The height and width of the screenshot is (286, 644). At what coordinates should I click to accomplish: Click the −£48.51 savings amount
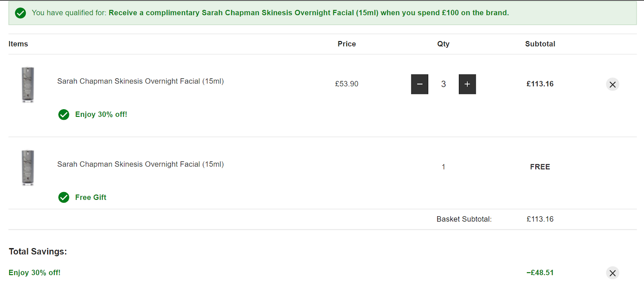540,273
